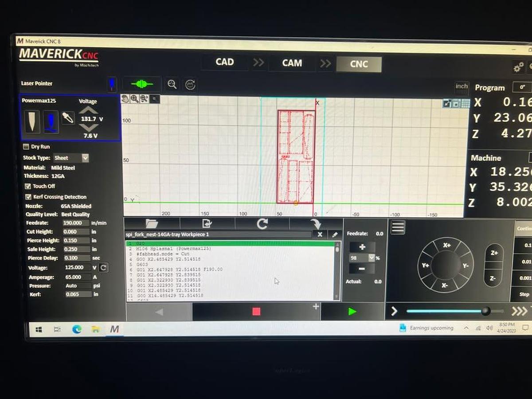Click the magnifier search icon in top toolbar
The height and width of the screenshot is (399, 532).
pyautogui.click(x=172, y=84)
